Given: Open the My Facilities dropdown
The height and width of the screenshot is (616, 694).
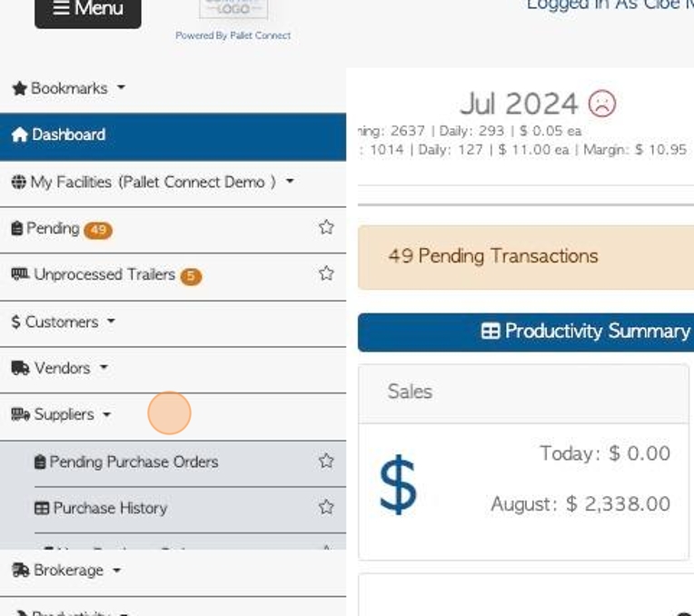Looking at the screenshot, I should (153, 182).
